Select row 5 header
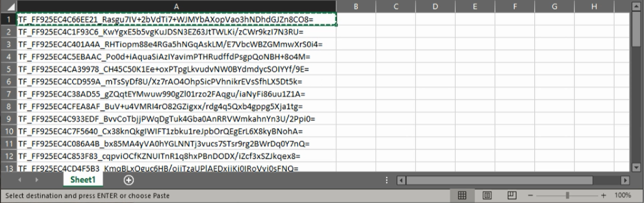Image resolution: width=644 pixels, height=203 pixels. click(x=8, y=69)
